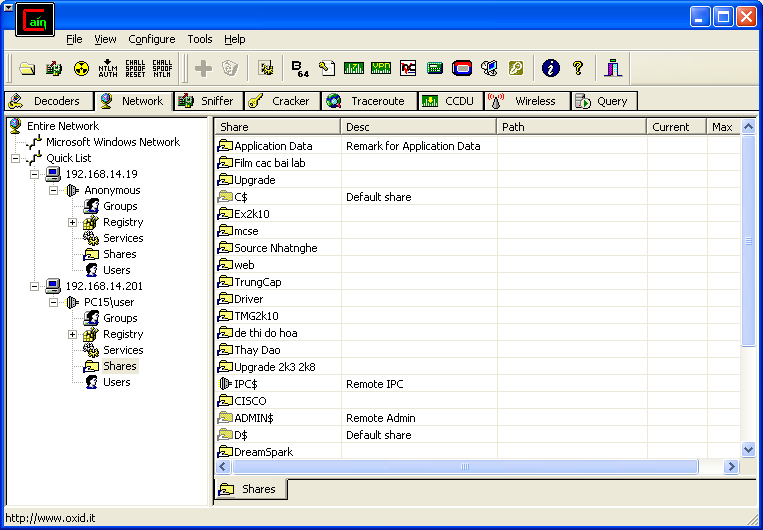Click the CHALL SPOOF RESET icon
The width and height of the screenshot is (763, 530).
[135, 69]
